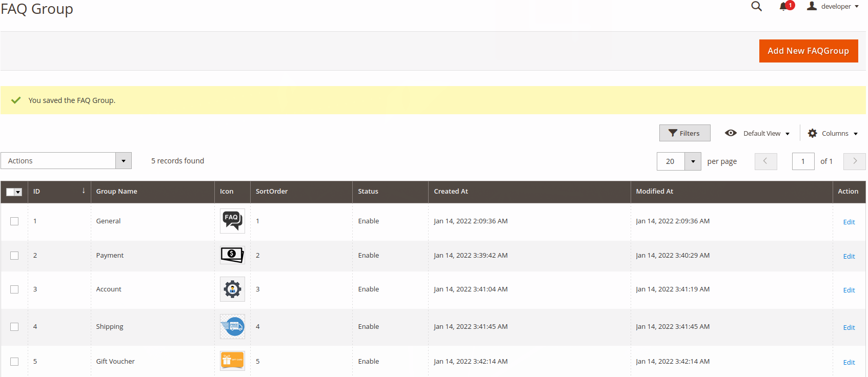Click the Gift Voucher card icon
The height and width of the screenshot is (377, 868).
(x=232, y=361)
